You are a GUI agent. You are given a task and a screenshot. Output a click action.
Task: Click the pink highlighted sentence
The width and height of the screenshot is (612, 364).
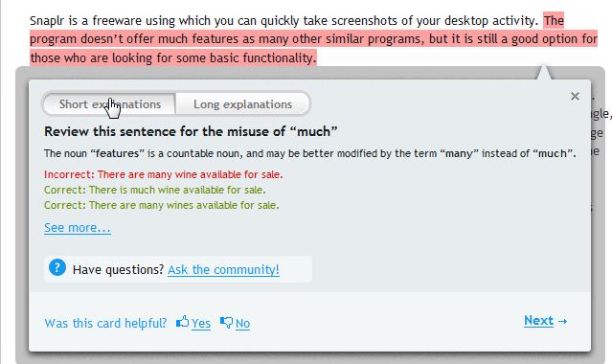313,39
